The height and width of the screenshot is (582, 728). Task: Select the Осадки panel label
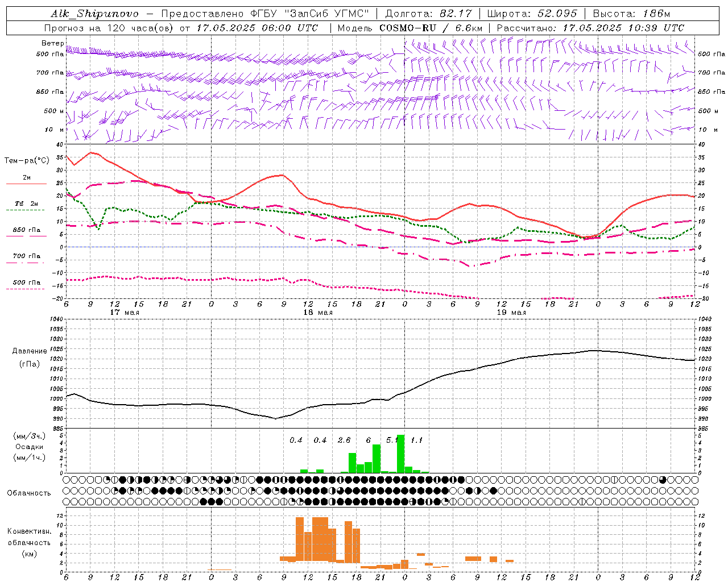(29, 447)
